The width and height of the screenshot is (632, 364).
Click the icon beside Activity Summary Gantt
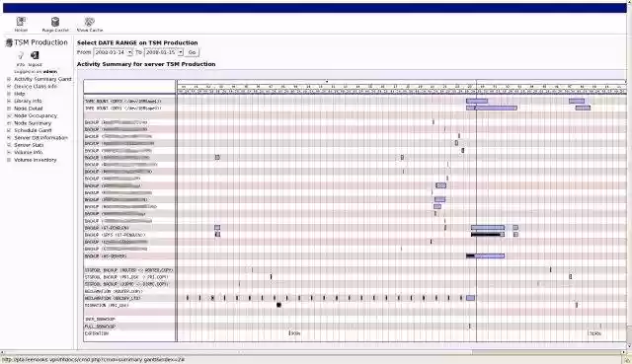[9, 79]
